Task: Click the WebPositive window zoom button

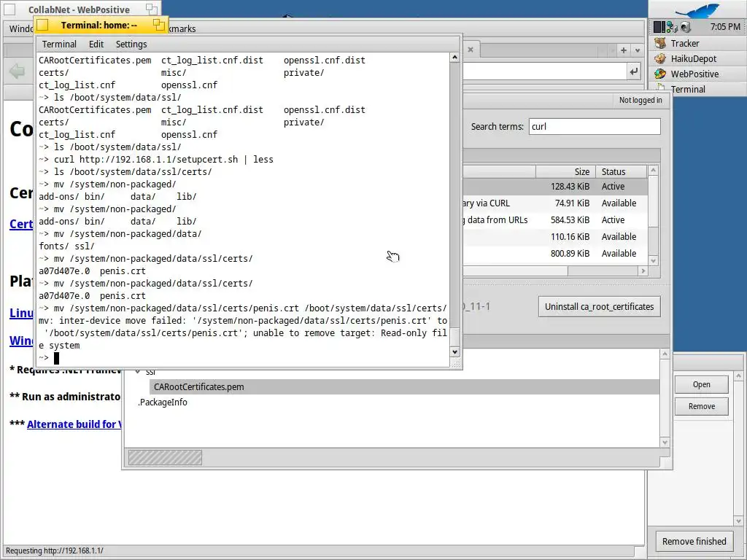Action: coord(152,9)
